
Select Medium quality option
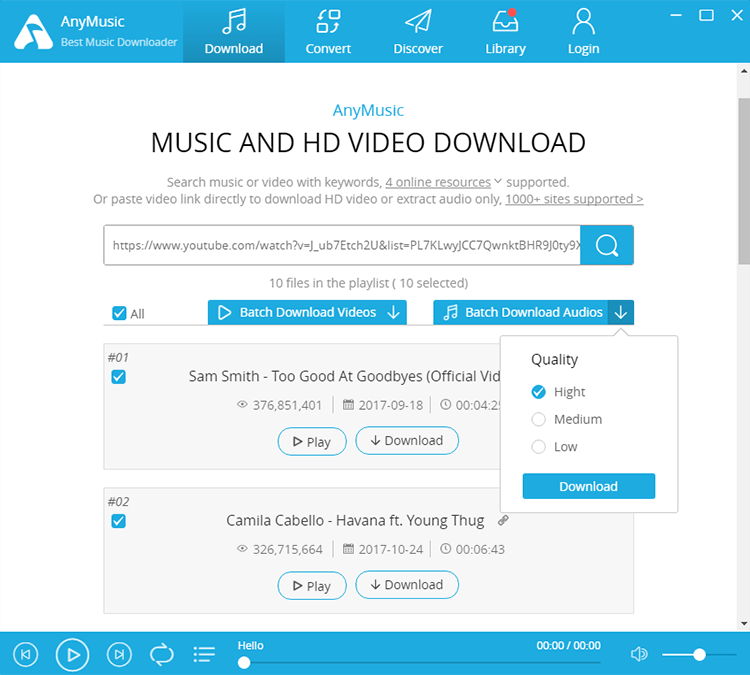(x=539, y=420)
